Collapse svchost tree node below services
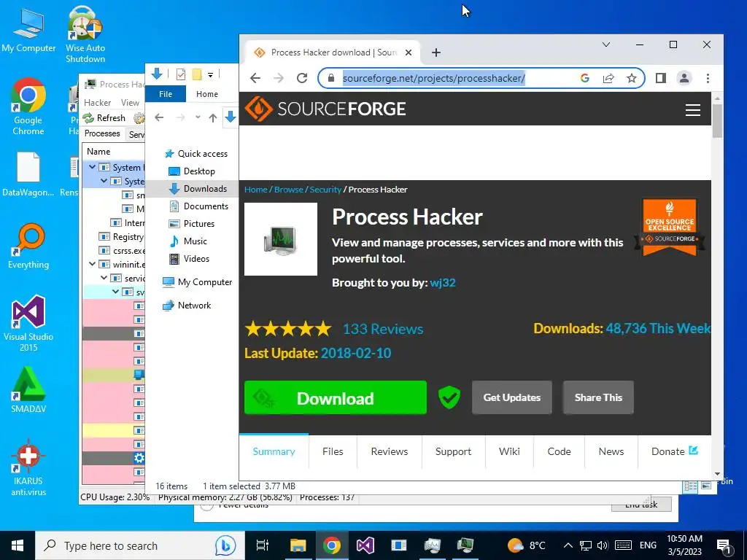747x560 pixels. point(115,292)
